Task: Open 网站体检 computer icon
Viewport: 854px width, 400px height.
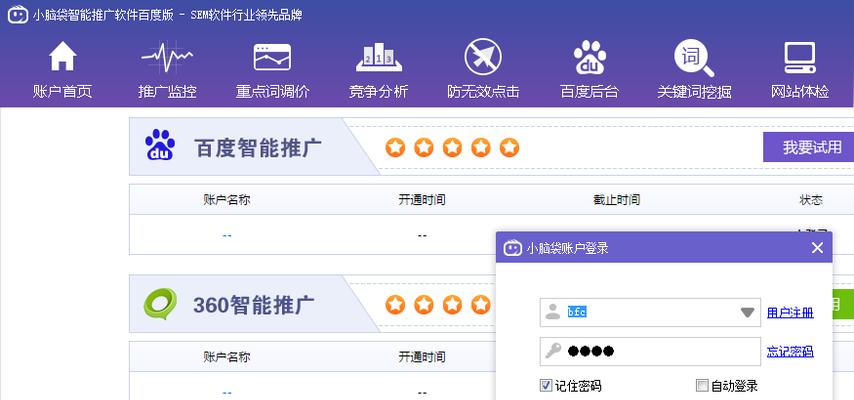Action: (800, 57)
